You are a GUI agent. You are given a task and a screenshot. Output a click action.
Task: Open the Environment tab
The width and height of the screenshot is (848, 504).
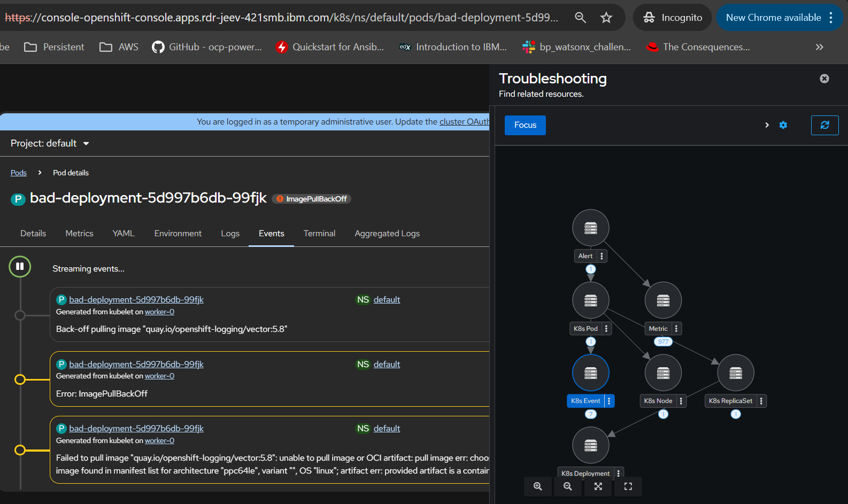pos(178,234)
